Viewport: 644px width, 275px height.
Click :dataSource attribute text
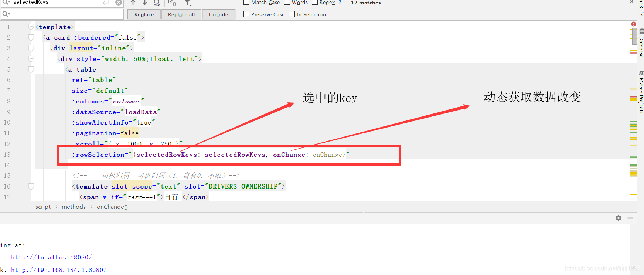96,112
